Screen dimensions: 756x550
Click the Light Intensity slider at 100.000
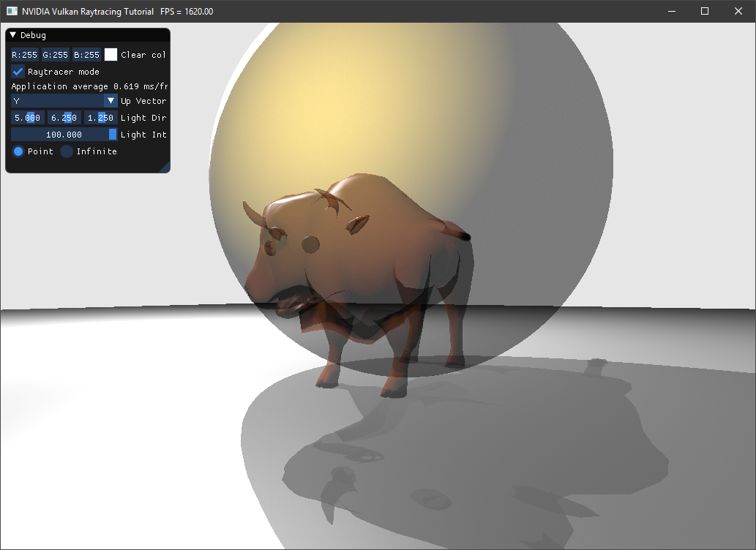click(x=64, y=135)
